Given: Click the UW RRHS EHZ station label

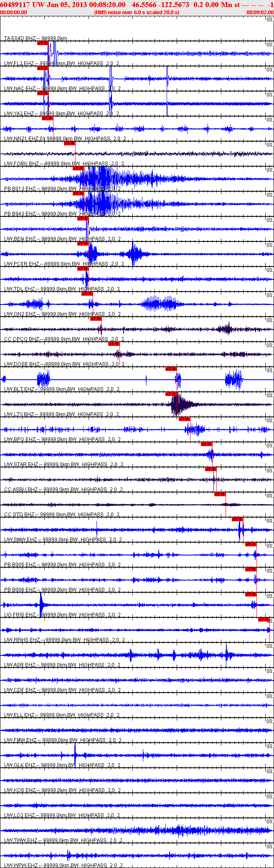Looking at the screenshot, I should tap(22, 640).
